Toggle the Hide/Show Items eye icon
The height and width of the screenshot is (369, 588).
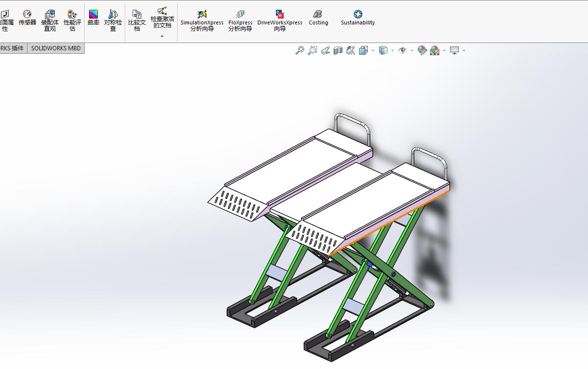403,50
